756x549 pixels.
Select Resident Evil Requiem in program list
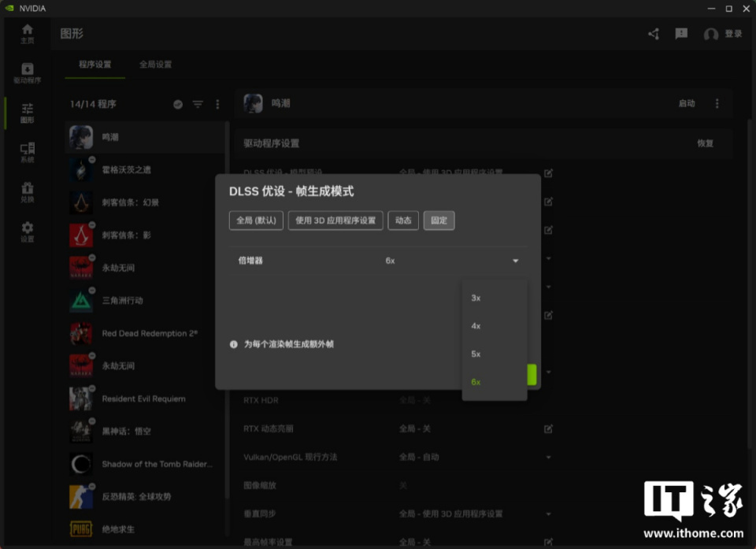[145, 399]
